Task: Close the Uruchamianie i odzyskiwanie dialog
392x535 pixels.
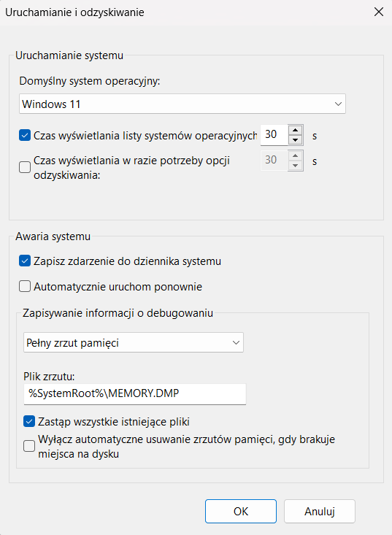Action: (379, 12)
